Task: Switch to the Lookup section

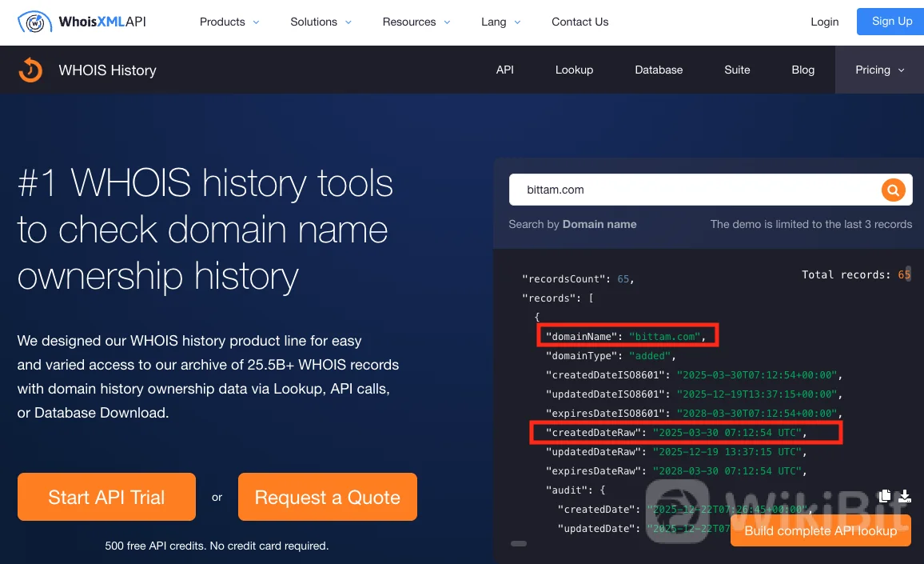Action: 574,70
